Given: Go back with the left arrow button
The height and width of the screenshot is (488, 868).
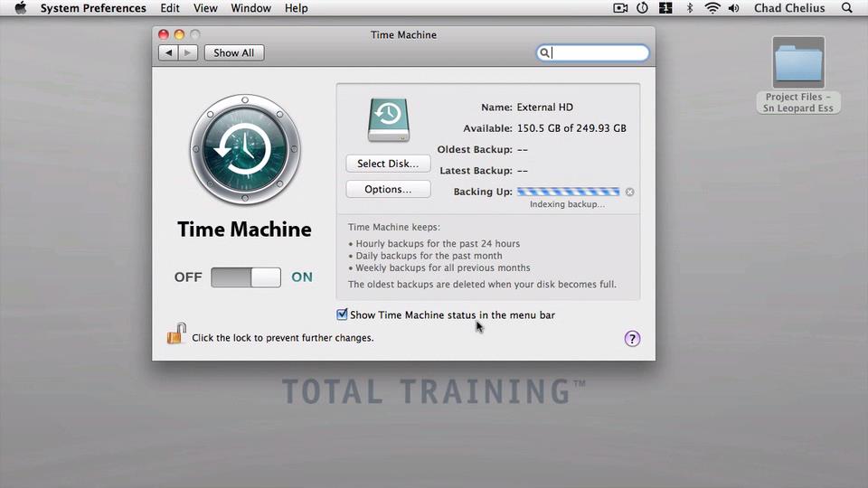Looking at the screenshot, I should click(168, 52).
